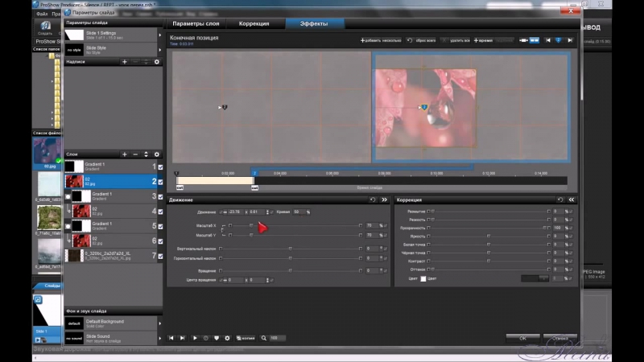Toggle keyframe checkbox left of Вращение slider

click(221, 271)
